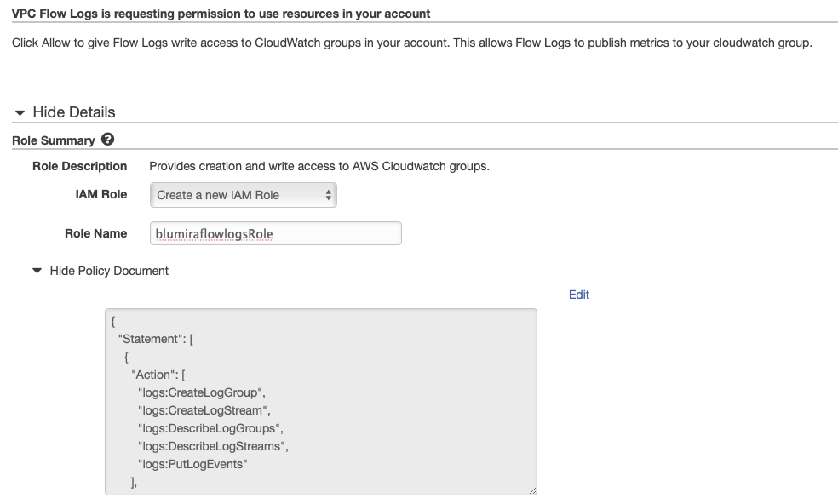Click the "logs:CreateLogGroup" line in the policy
The width and height of the screenshot is (838, 504).
point(202,392)
